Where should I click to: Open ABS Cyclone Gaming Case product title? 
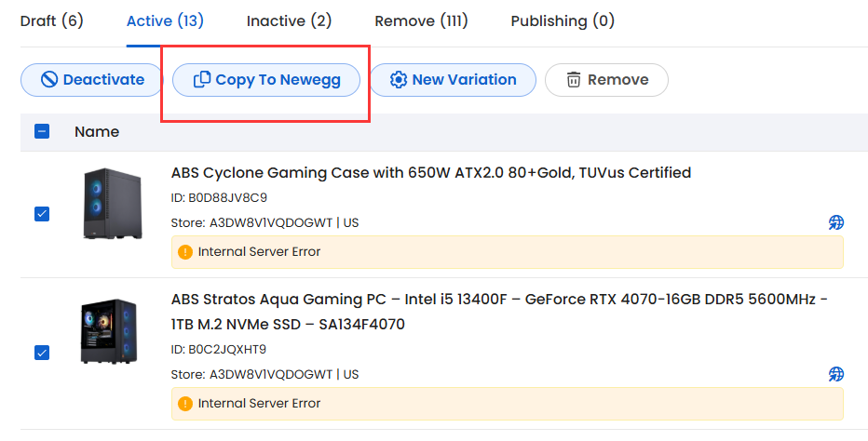[x=431, y=173]
